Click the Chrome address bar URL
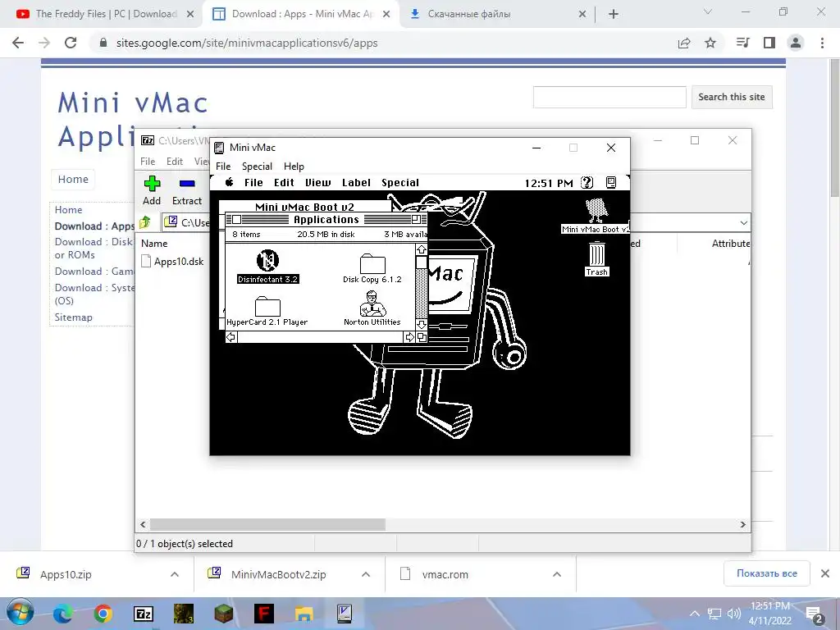 (247, 43)
